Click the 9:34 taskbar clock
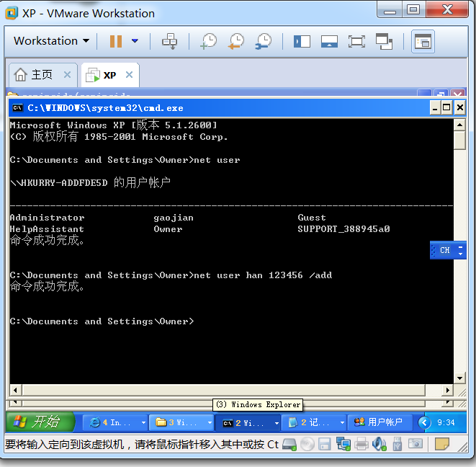The width and height of the screenshot is (476, 467). [x=446, y=422]
